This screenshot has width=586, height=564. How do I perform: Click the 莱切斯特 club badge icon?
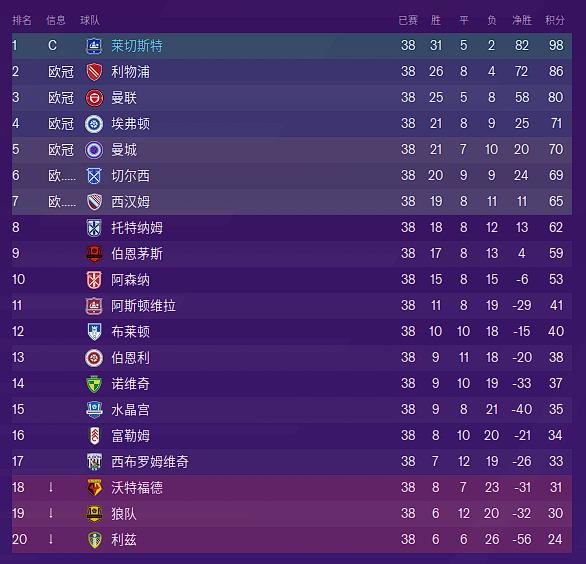pyautogui.click(x=94, y=46)
